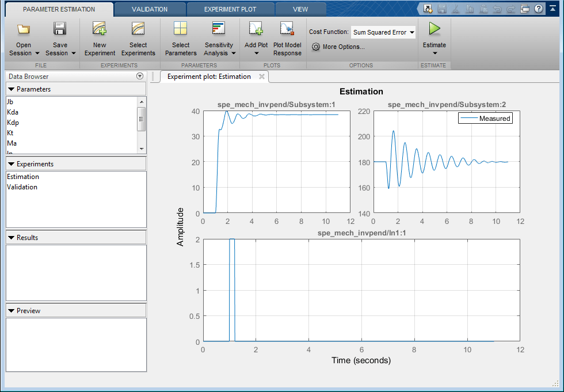This screenshot has height=392, width=564.
Task: Click the Cut scissors icon
Action: [x=456, y=9]
